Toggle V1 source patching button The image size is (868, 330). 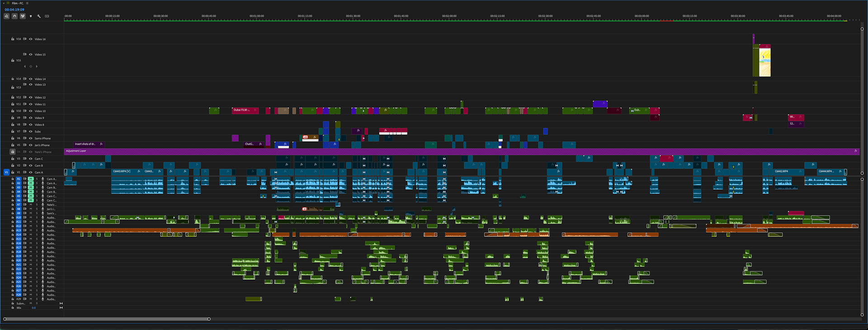point(6,172)
